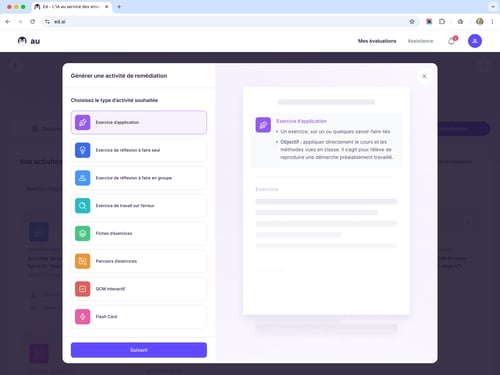Bookmark this page with the star icon

(x=412, y=22)
